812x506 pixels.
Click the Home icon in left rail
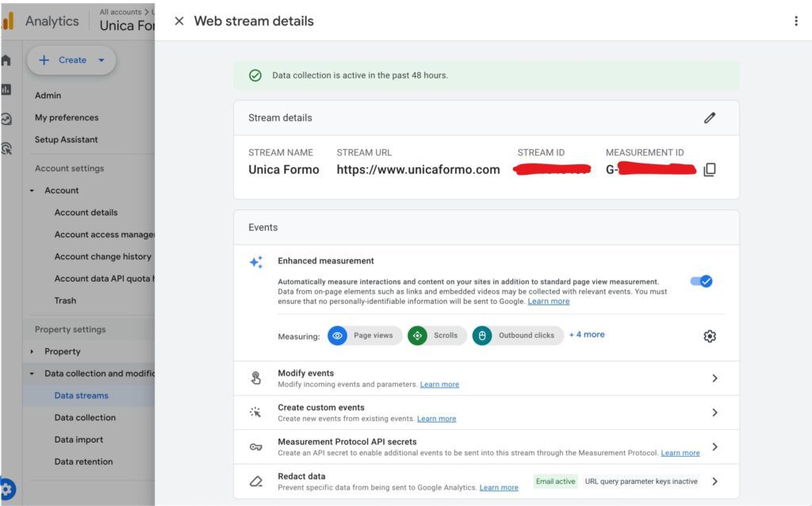[6, 60]
